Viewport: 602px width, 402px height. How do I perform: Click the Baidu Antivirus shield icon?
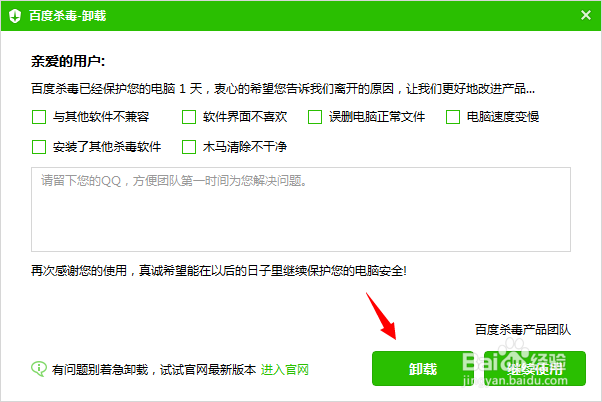point(15,16)
